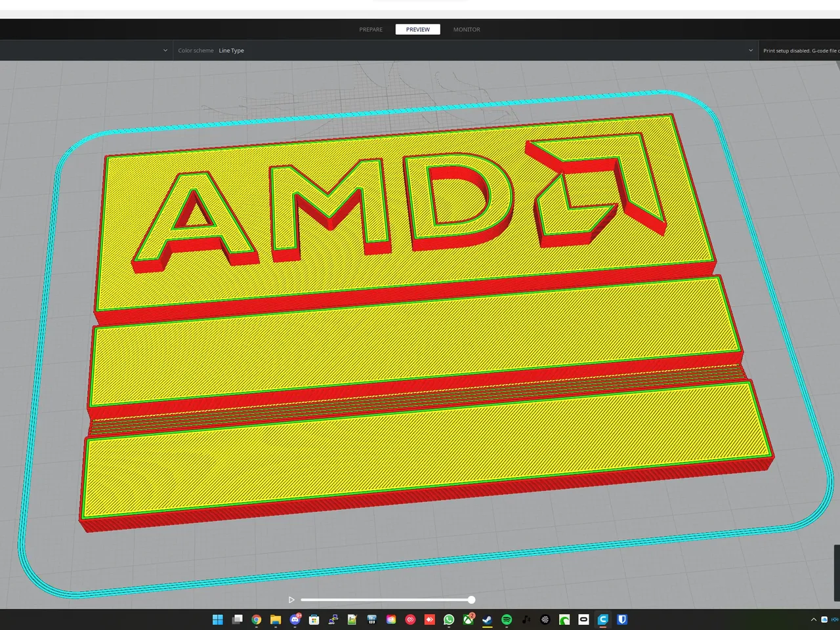This screenshot has height=630, width=840.
Task: Open the colorful Adobe Creative Cloud icon
Action: coord(391,619)
